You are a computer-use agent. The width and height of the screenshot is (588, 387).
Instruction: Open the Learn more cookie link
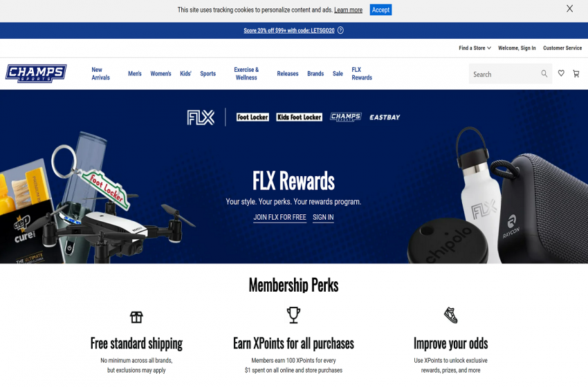tap(349, 10)
